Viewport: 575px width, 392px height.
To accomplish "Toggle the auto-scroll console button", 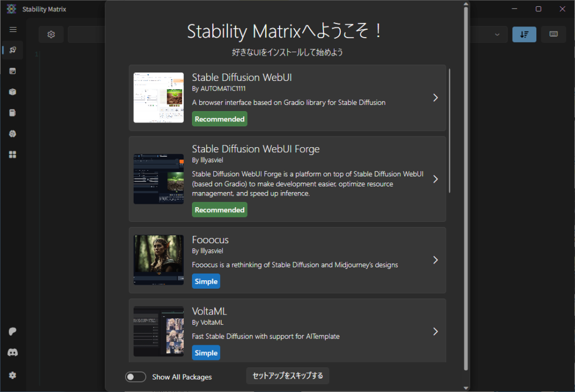I will (524, 34).
